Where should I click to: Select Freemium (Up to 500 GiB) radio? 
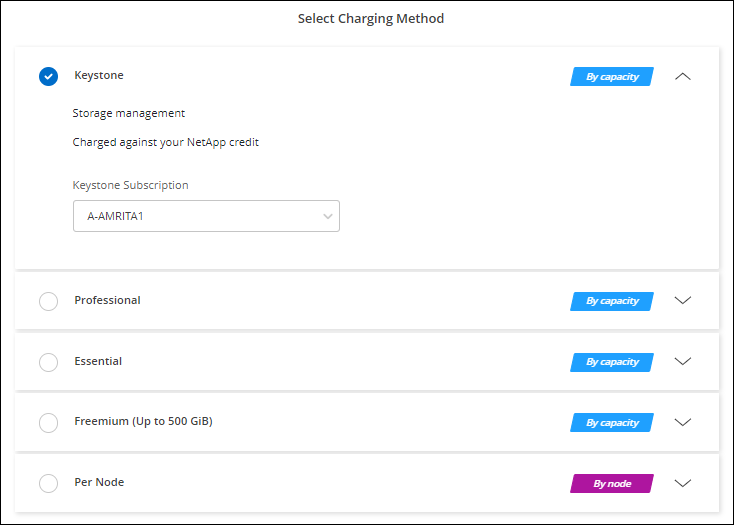48,423
